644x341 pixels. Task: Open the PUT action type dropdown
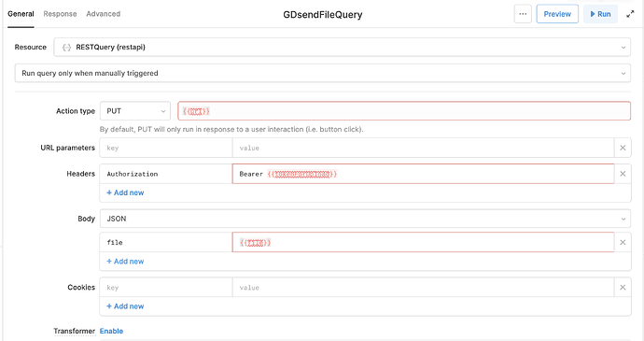[135, 111]
